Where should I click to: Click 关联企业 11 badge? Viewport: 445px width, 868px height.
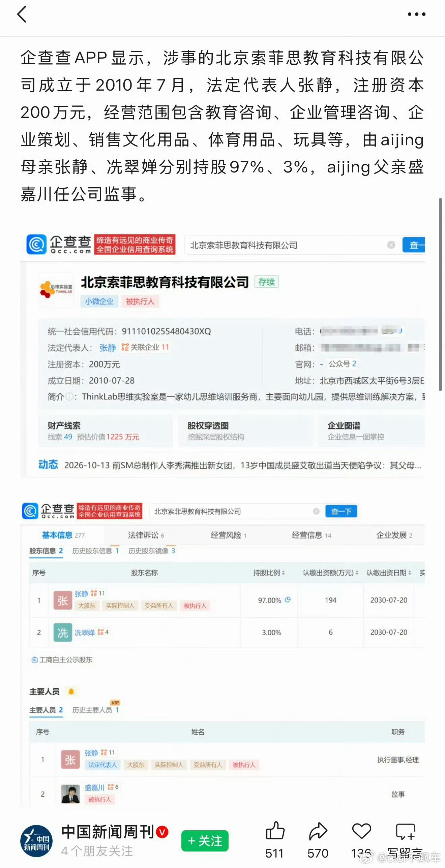pyautogui.click(x=145, y=347)
